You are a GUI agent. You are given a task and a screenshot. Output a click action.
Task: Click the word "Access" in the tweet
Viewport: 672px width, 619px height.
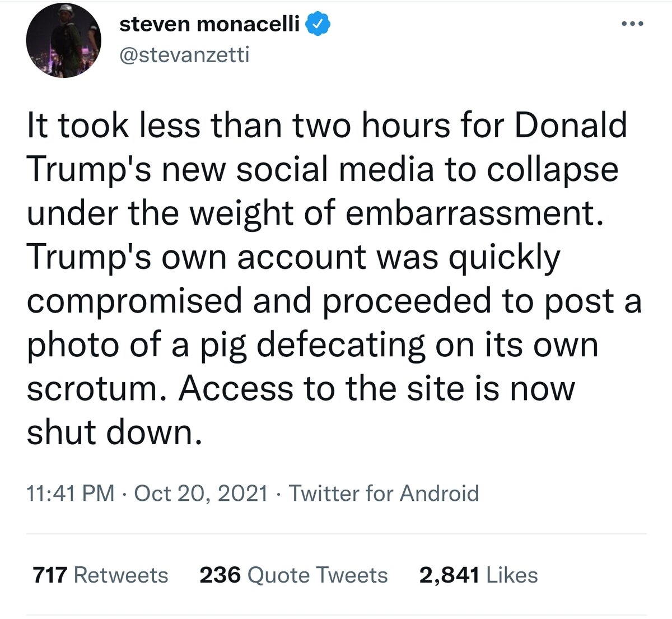[x=236, y=389]
